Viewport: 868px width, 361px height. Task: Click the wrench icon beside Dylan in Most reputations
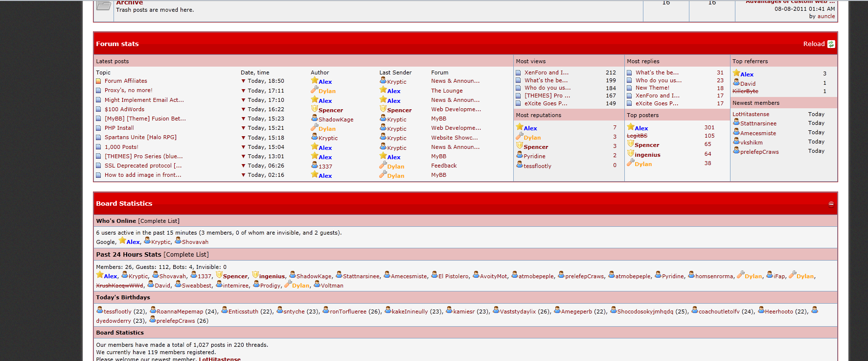click(x=519, y=137)
